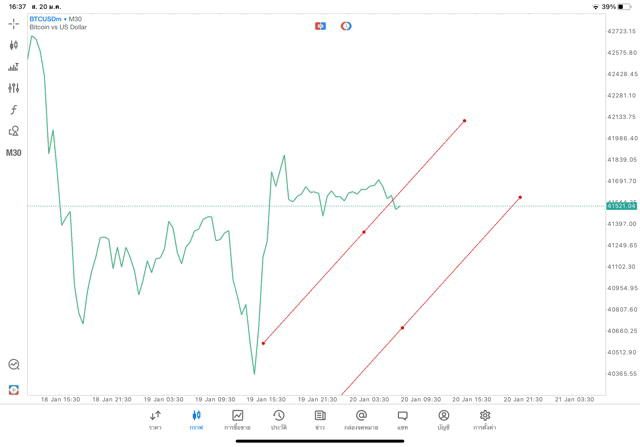Screen dimensions: 640x447
Task: Click the red-blue clock icon
Action: click(346, 25)
